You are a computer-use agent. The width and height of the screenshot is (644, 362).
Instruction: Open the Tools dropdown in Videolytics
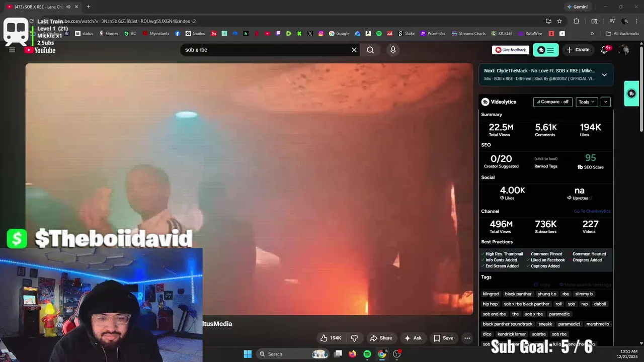(587, 102)
